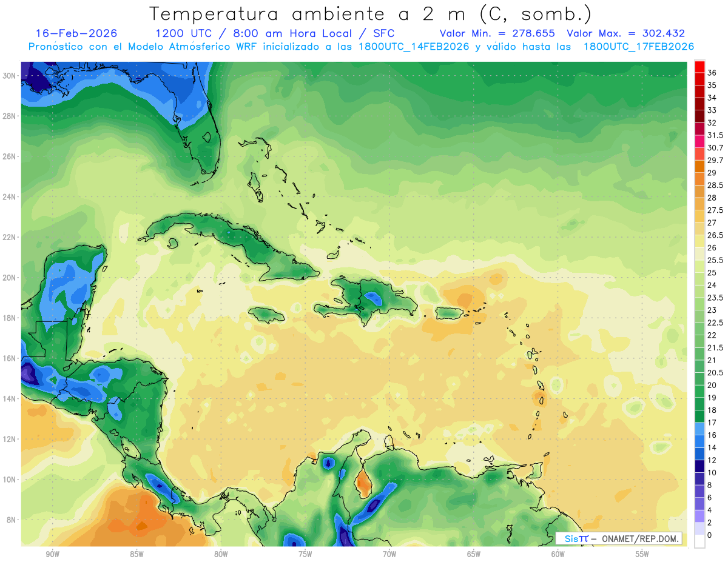Click the '8N' latitude axis label
The height and width of the screenshot is (562, 728).
pyautogui.click(x=11, y=520)
